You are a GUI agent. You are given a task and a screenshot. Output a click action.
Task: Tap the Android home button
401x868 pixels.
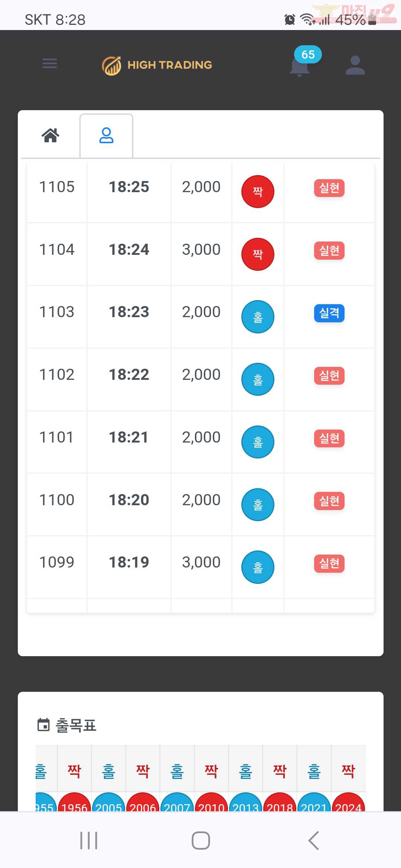tap(201, 841)
